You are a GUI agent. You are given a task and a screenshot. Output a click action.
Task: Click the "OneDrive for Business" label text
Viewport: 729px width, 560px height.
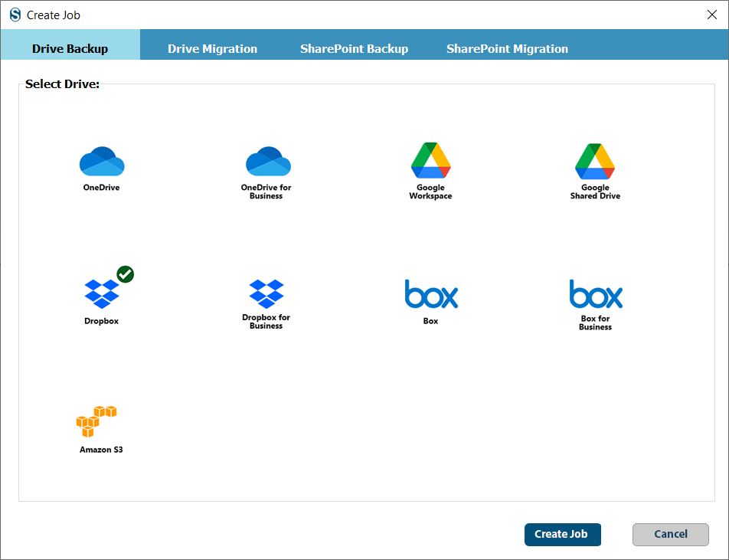point(266,192)
